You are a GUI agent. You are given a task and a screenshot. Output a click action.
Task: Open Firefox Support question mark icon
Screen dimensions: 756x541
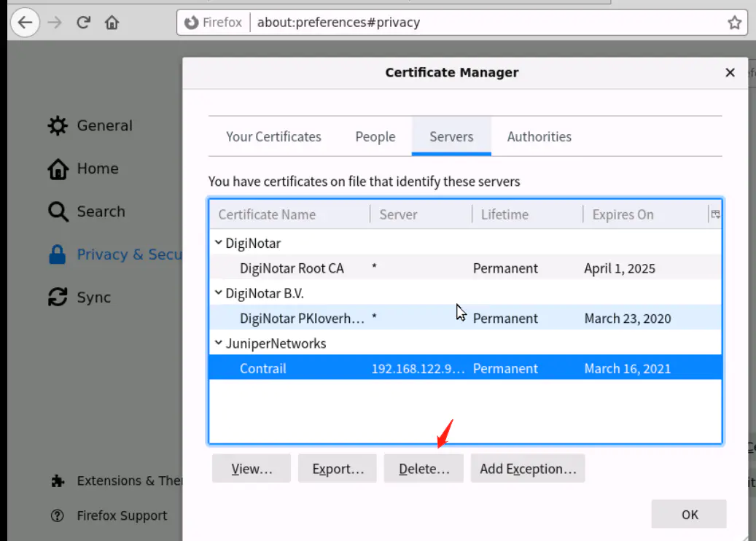click(x=58, y=515)
